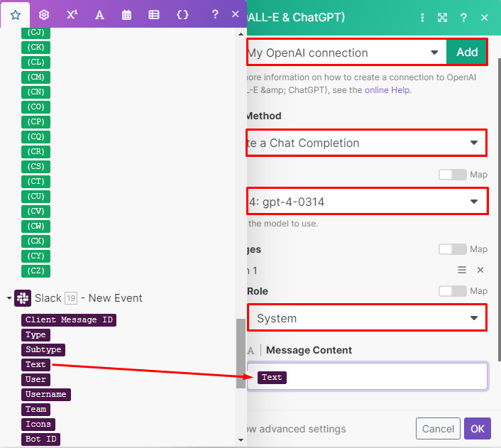Toggle show advanced settings
Viewport: 501px width, 448px height.
point(296,429)
